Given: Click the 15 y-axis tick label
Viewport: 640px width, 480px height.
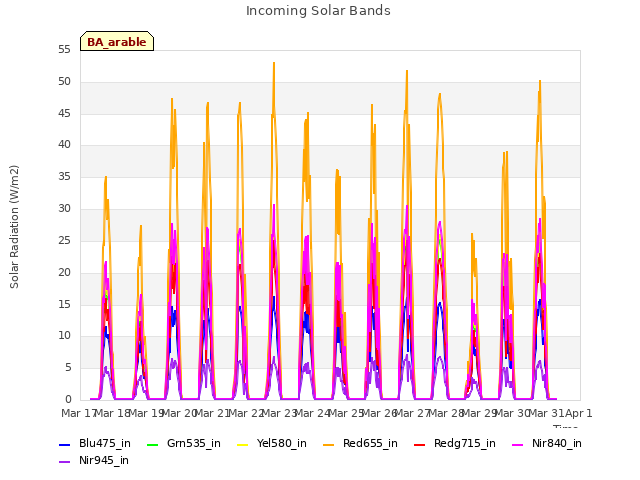Looking at the screenshot, I should pyautogui.click(x=64, y=304).
